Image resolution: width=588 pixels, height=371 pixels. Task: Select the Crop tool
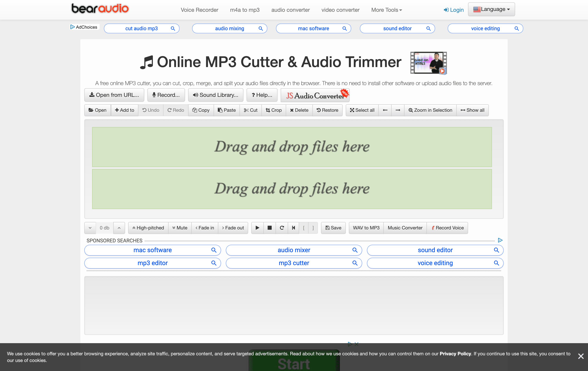273,110
